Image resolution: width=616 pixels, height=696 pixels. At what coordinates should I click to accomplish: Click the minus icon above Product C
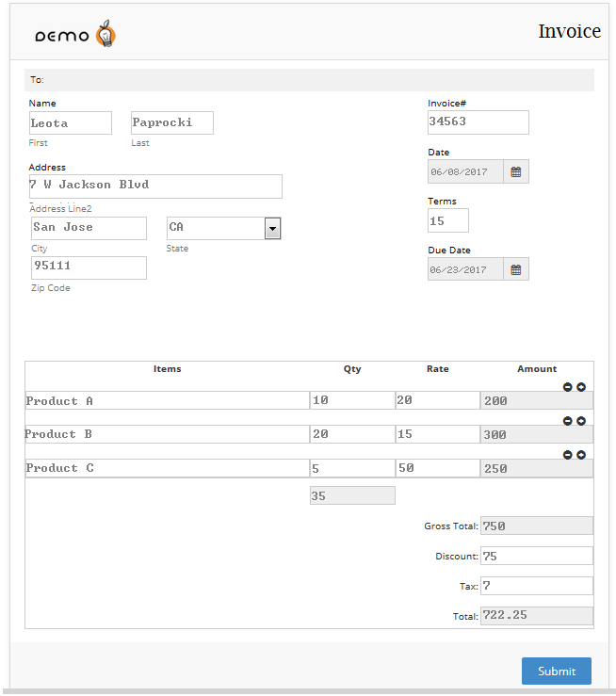coord(568,455)
